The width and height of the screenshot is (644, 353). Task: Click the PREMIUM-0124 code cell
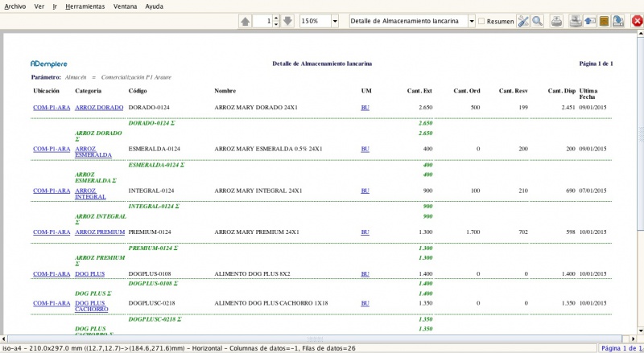pos(150,232)
